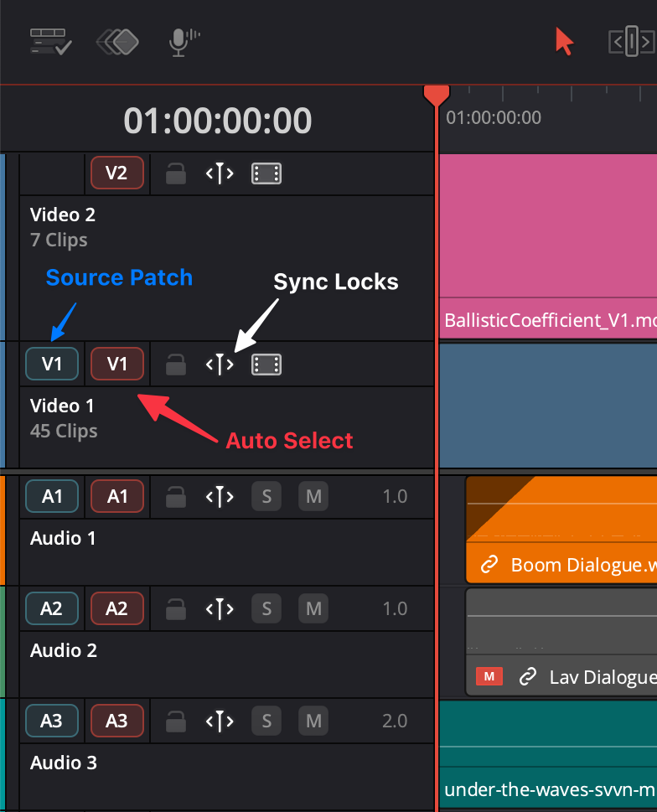Image resolution: width=657 pixels, height=812 pixels.
Task: Toggle the Video 1 sync lock icon
Action: tap(220, 365)
